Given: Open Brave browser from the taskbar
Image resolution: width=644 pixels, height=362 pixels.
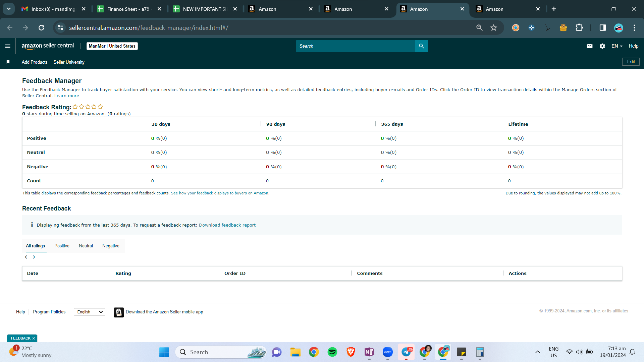Looking at the screenshot, I should pos(351,352).
